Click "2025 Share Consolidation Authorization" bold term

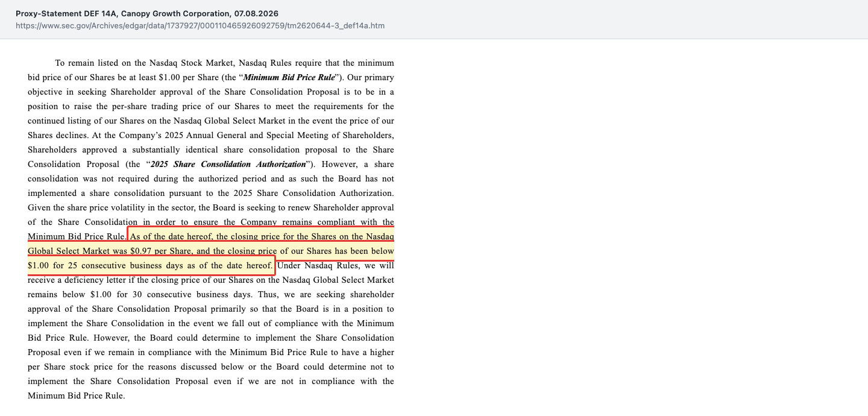tap(228, 164)
